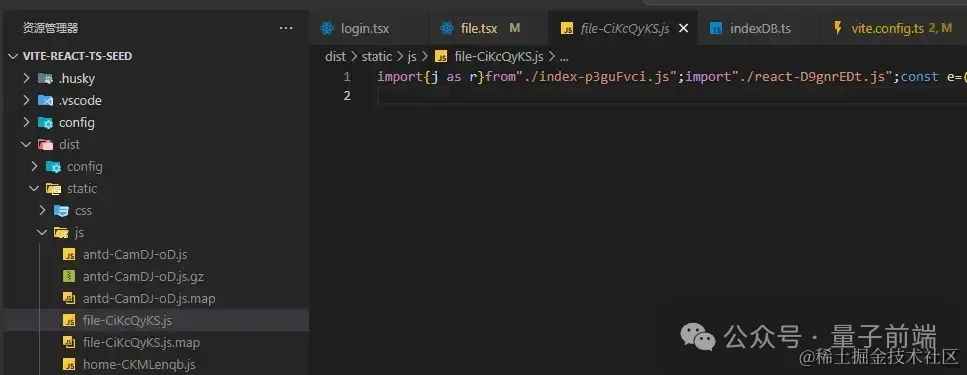The width and height of the screenshot is (967, 375).
Task: Place cursor on empty editor line 2
Action: [x=672, y=96]
